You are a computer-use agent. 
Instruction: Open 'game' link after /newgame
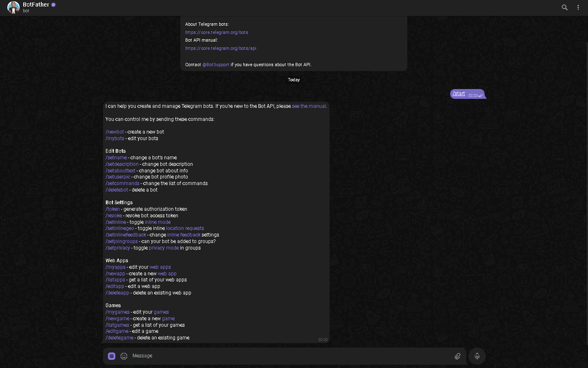[168, 319]
